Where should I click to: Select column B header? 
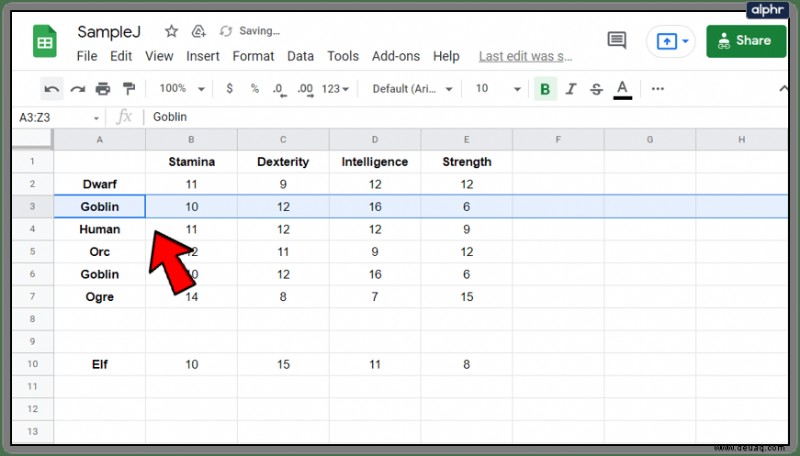[x=191, y=139]
